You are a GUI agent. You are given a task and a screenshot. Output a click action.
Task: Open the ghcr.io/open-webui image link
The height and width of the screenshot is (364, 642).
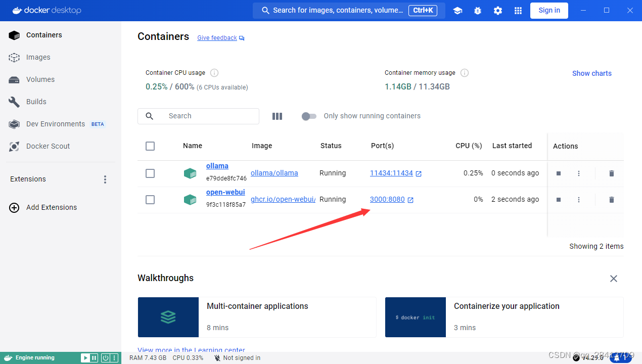point(283,199)
